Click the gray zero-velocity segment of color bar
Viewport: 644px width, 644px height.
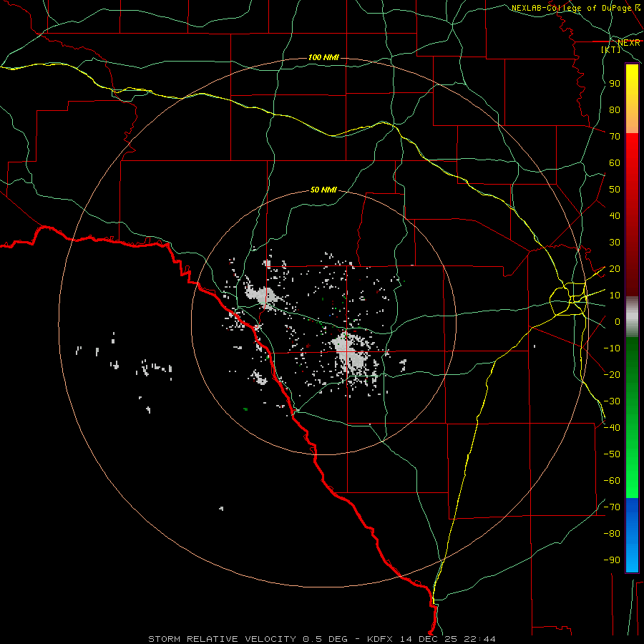point(632,317)
